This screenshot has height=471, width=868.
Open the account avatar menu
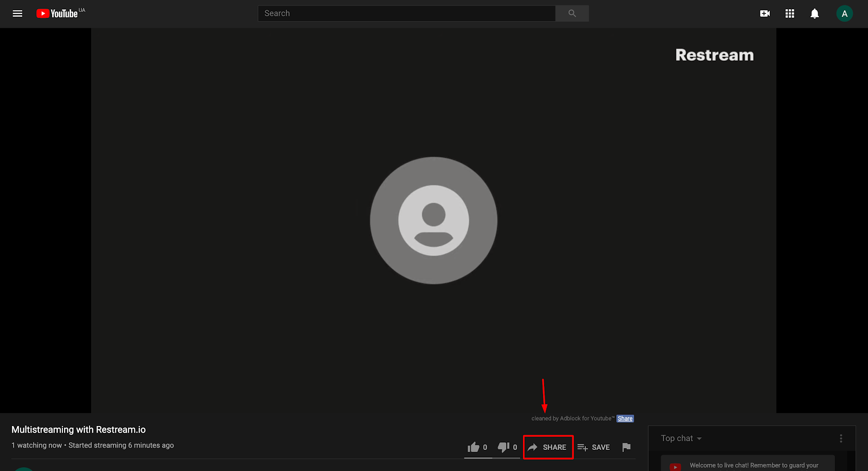[x=844, y=14]
